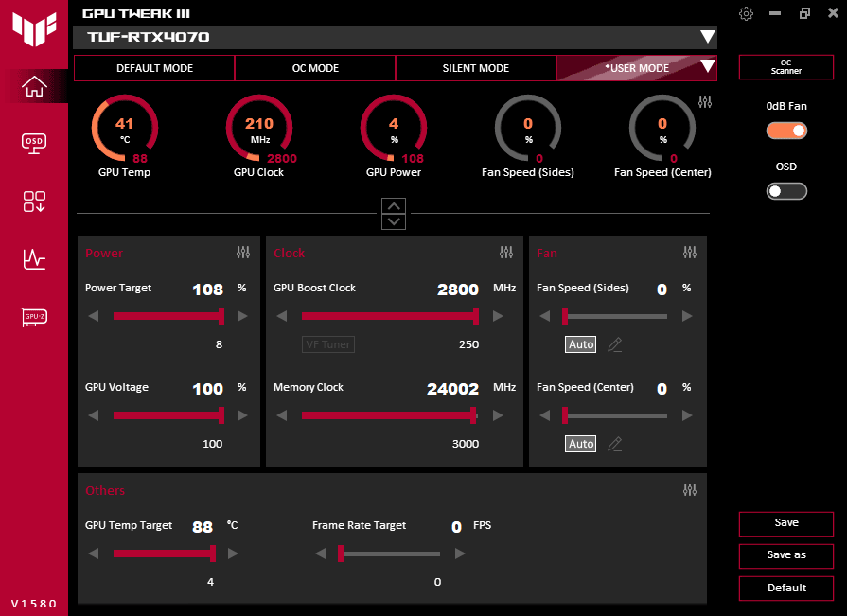
Task: Collapse gauges with up chevron
Action: coord(394,206)
